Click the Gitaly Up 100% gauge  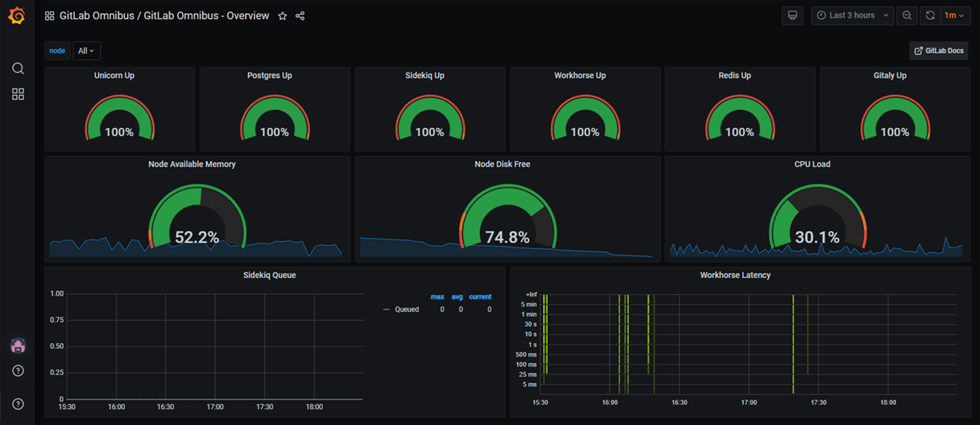[x=895, y=119]
